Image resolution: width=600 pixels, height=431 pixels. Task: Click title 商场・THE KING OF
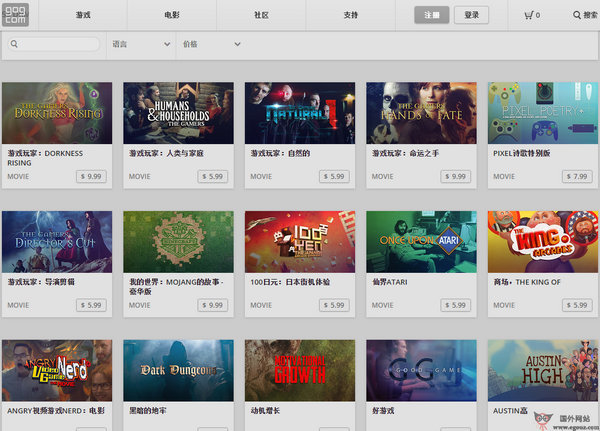point(527,282)
